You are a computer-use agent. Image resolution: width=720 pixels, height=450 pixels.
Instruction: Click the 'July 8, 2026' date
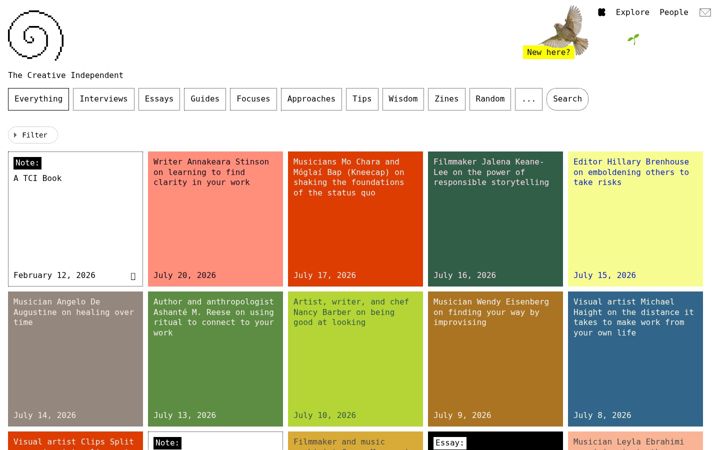pos(602,416)
